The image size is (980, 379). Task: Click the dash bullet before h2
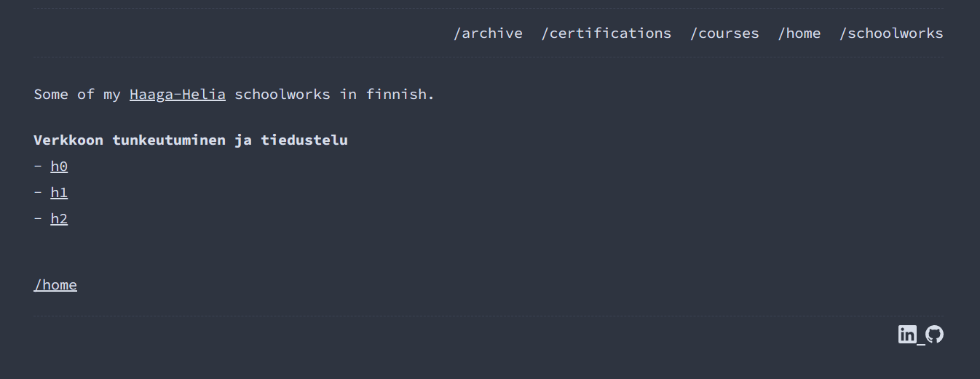[38, 219]
